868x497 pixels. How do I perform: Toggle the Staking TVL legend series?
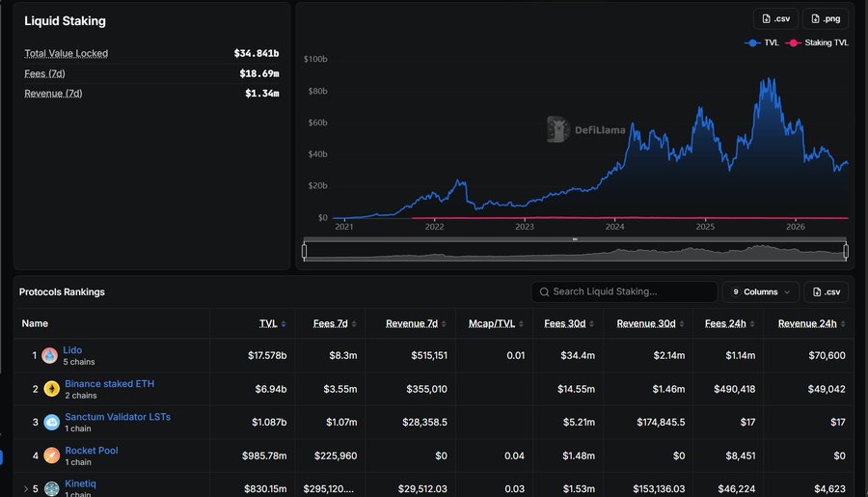[x=817, y=42]
